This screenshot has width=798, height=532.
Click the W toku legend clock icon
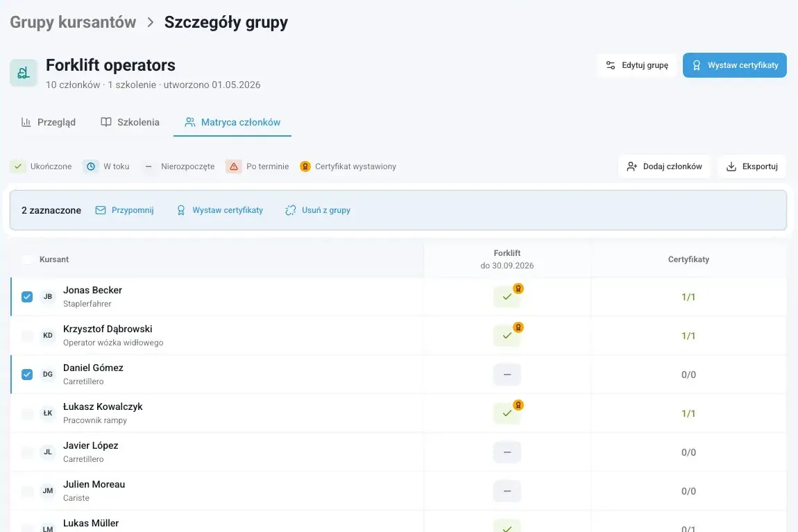click(x=91, y=166)
